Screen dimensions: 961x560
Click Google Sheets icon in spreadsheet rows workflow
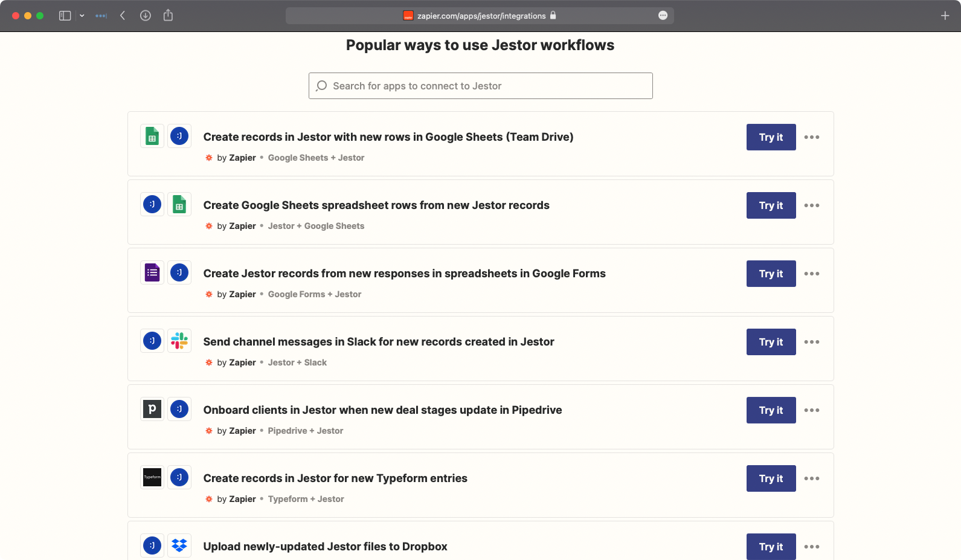(179, 204)
